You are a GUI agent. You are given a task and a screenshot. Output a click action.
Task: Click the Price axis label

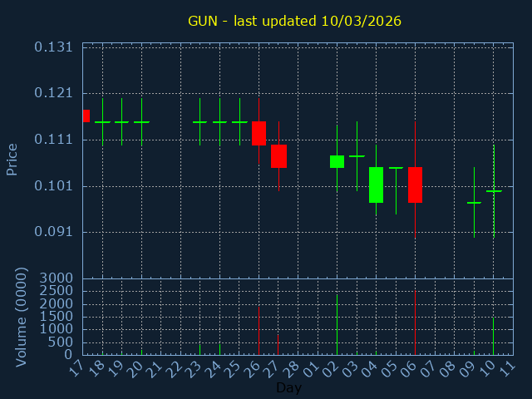[x=12, y=159]
